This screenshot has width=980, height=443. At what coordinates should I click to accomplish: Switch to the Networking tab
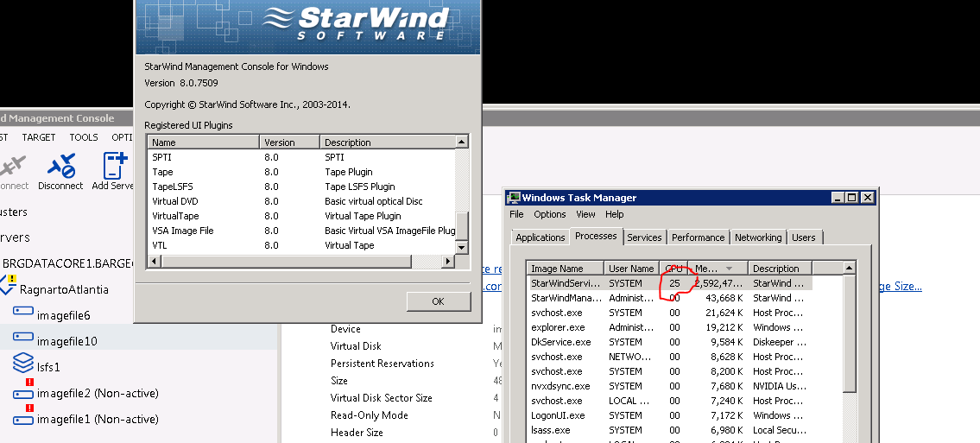pos(758,237)
